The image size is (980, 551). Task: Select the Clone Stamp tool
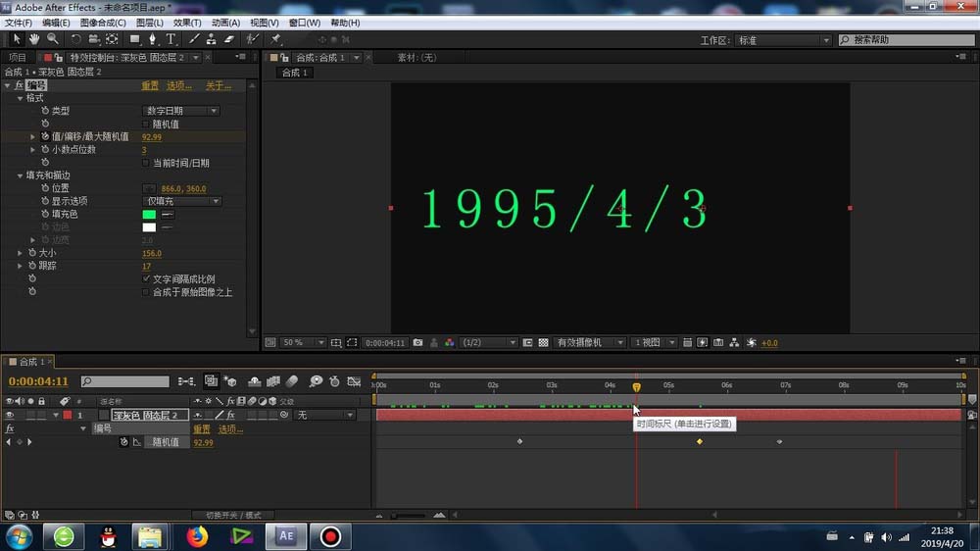click(x=211, y=39)
